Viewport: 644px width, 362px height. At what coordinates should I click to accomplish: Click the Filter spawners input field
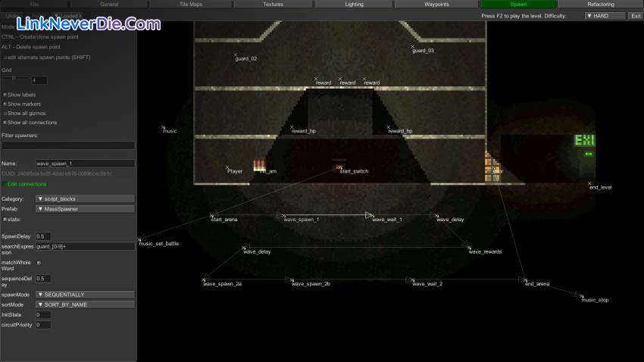[x=68, y=145]
